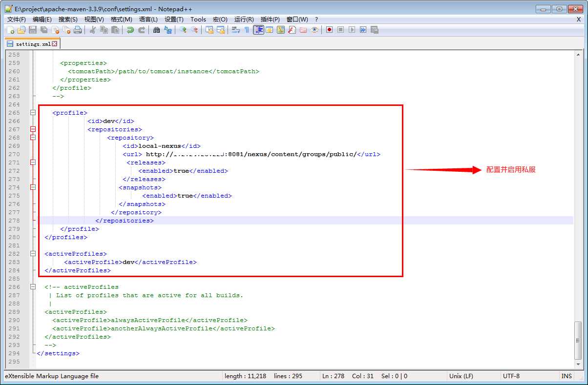Start macro recording with the red dot
The height and width of the screenshot is (385, 588).
pos(330,30)
